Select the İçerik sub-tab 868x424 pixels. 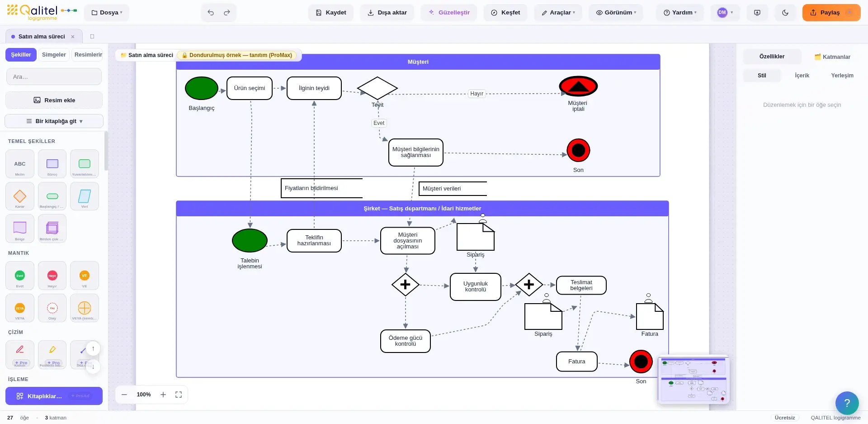[802, 76]
